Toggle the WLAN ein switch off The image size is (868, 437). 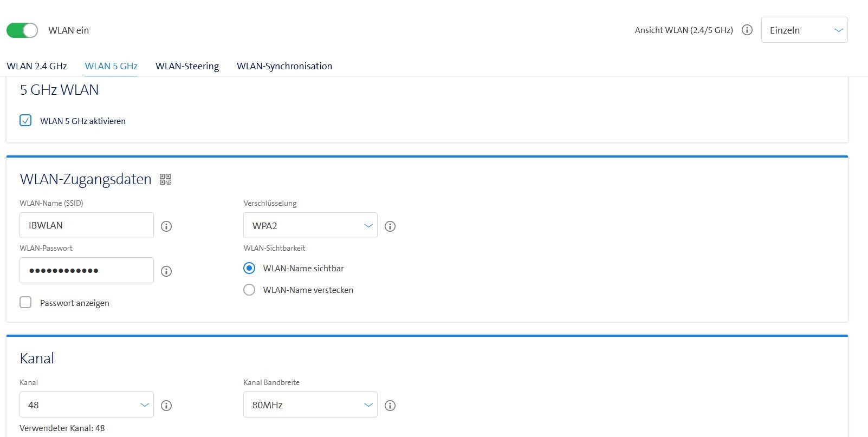pyautogui.click(x=22, y=30)
